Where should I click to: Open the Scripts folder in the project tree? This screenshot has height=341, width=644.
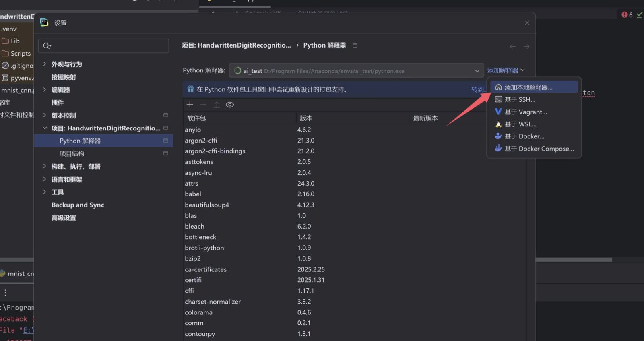[17, 54]
